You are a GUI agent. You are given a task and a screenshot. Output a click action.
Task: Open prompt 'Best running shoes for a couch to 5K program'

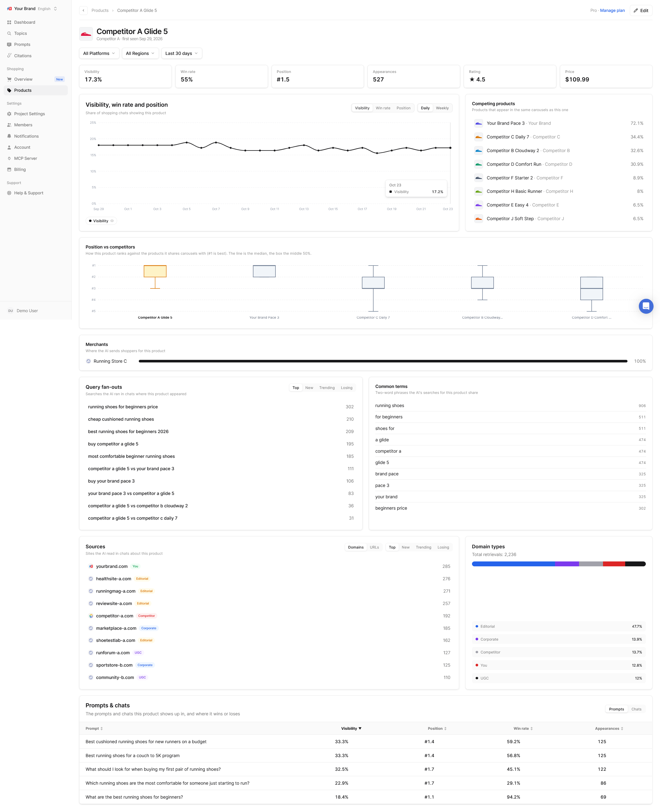click(365, 756)
